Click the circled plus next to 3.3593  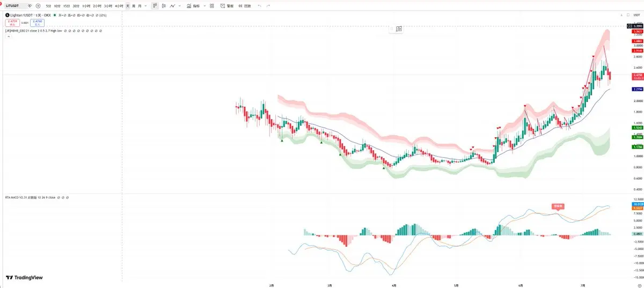629,26
